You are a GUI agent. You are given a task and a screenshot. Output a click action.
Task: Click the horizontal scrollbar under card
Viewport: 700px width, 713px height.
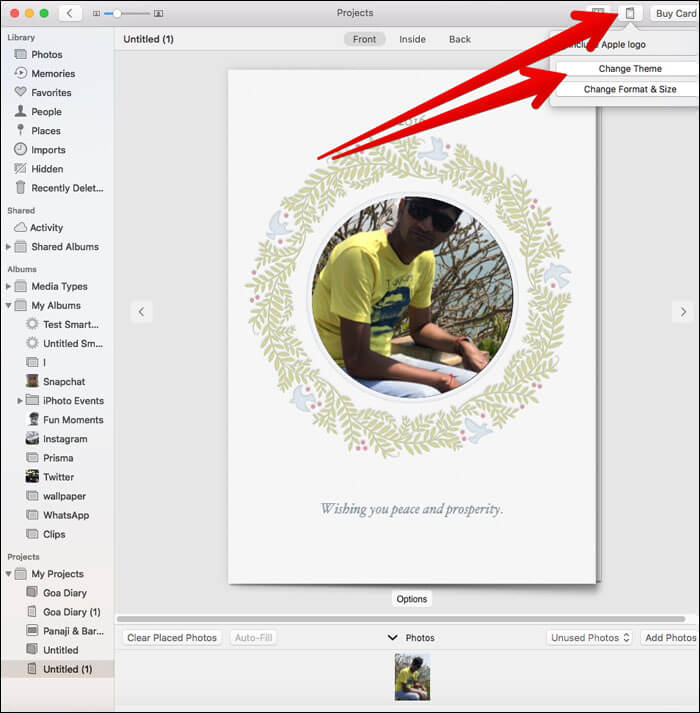401,619
